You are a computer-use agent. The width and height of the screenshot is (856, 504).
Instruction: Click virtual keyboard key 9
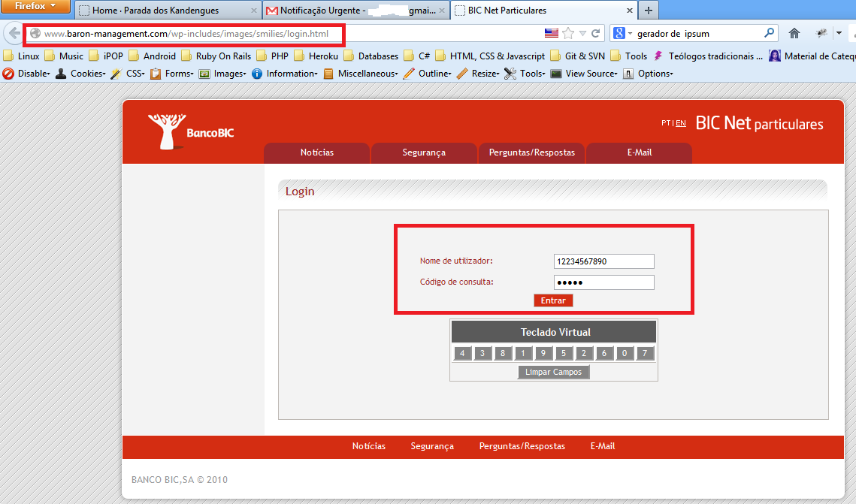click(x=543, y=353)
